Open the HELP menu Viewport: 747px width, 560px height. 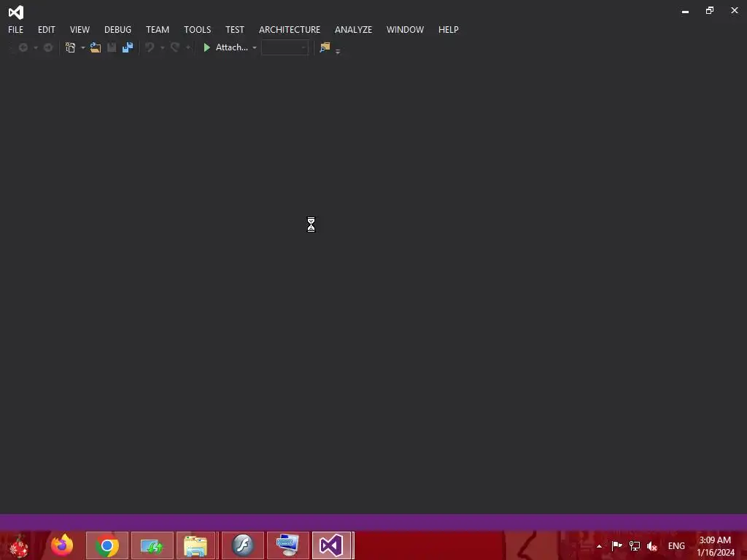449,29
